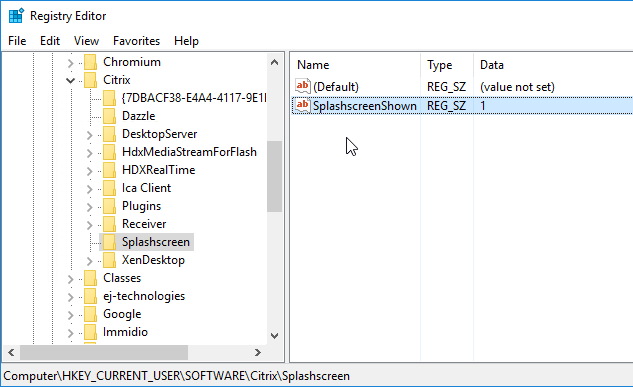Click REG_SZ type of (Default) row
The image size is (633, 387).
pos(446,87)
